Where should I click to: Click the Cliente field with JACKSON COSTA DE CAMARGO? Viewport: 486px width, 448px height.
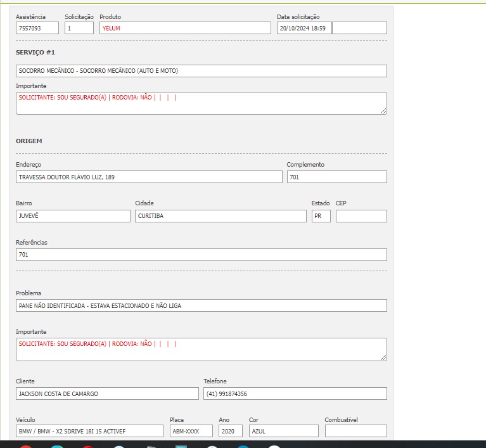coord(107,394)
